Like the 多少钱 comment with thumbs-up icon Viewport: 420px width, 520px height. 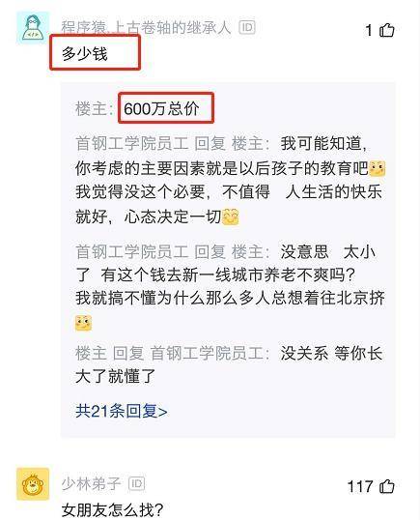point(386,31)
